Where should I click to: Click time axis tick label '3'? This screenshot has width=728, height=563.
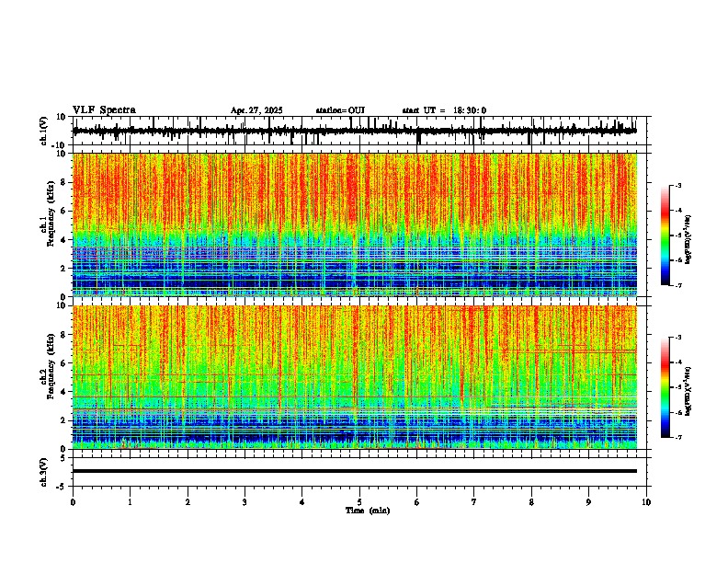click(x=245, y=502)
